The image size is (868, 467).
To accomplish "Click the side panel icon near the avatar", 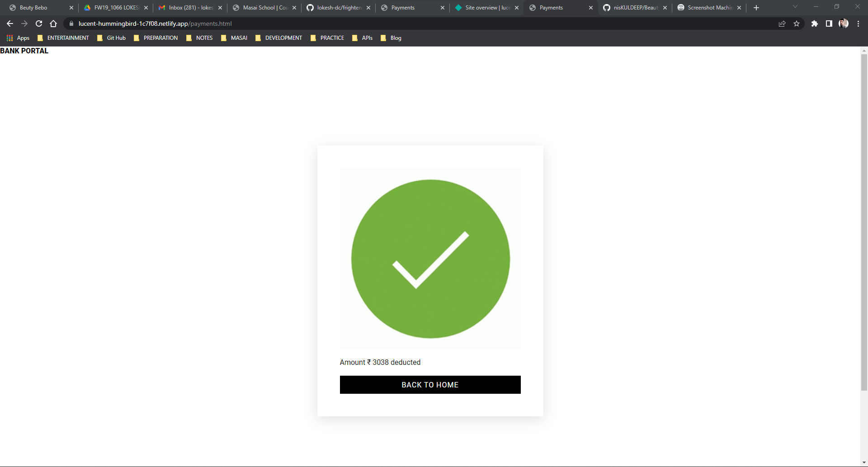I will coord(829,24).
